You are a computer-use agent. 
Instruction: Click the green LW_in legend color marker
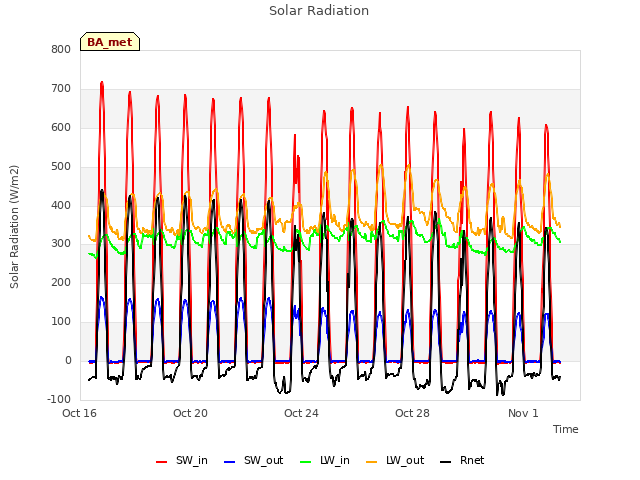306,462
